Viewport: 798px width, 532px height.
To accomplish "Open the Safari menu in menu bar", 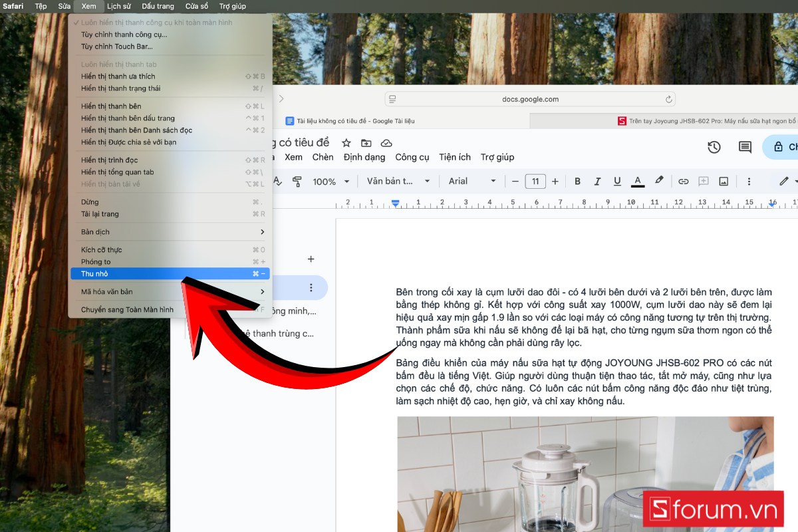I will (x=13, y=6).
